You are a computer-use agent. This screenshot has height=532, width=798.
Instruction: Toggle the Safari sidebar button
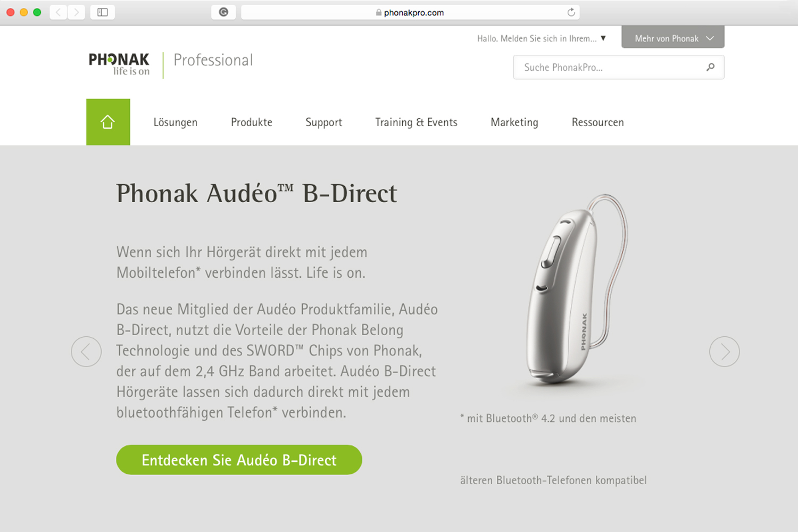103,12
